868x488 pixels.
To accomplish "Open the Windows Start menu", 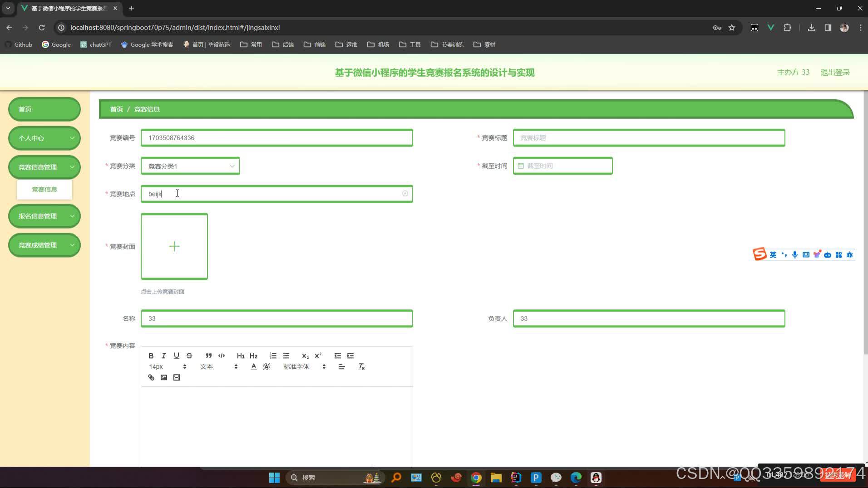I will [274, 478].
